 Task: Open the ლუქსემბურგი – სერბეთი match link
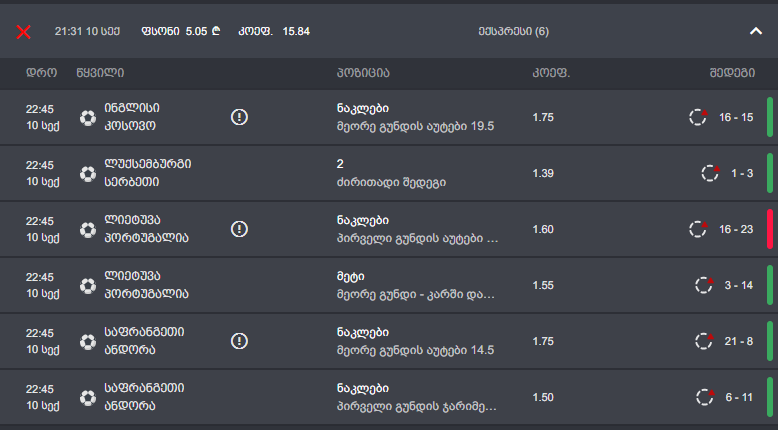click(147, 174)
